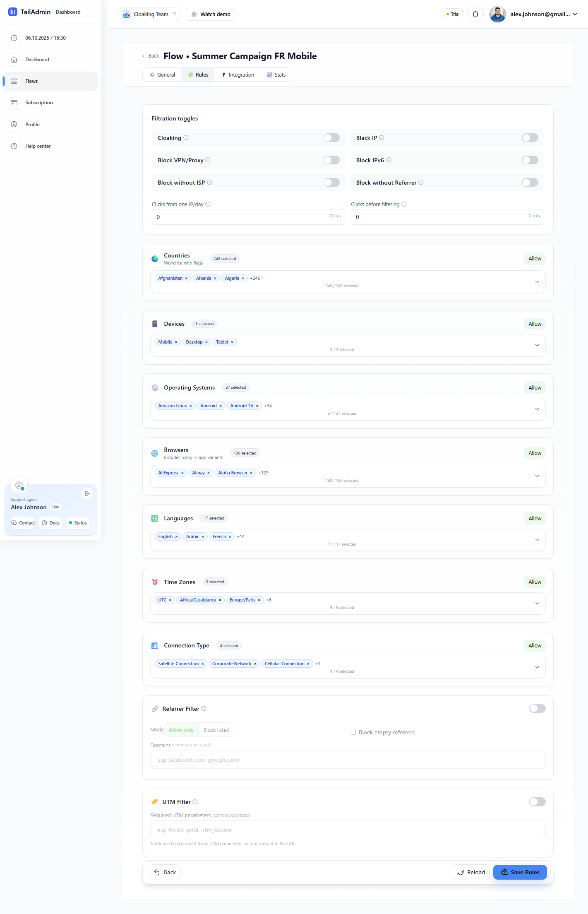Click the Referrer Filter info icon
This screenshot has height=914, width=588.
pyautogui.click(x=204, y=709)
